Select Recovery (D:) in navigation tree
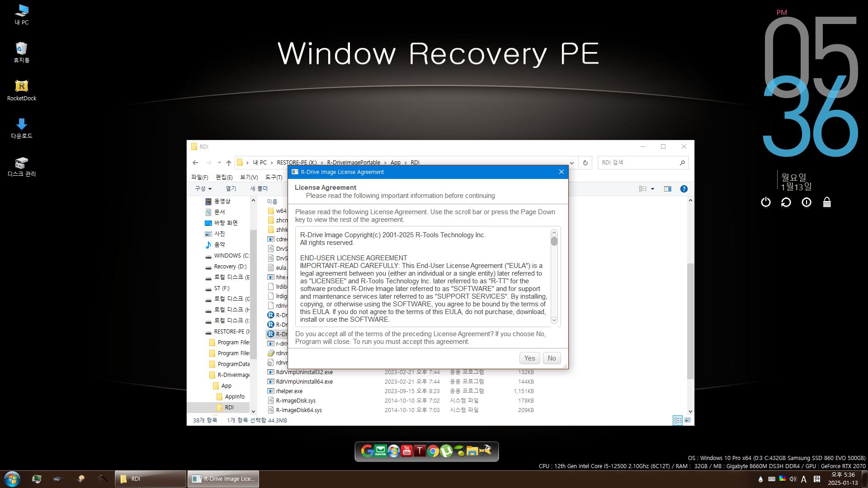Screen dimensions: 868x488 [x=230, y=266]
